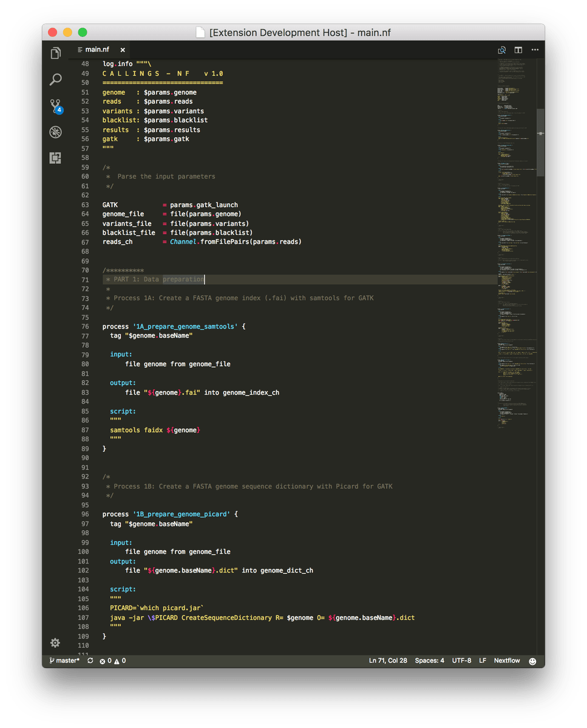Select the LF end-of-line sequence
Image resolution: width=587 pixels, height=728 pixels.
pos(483,661)
